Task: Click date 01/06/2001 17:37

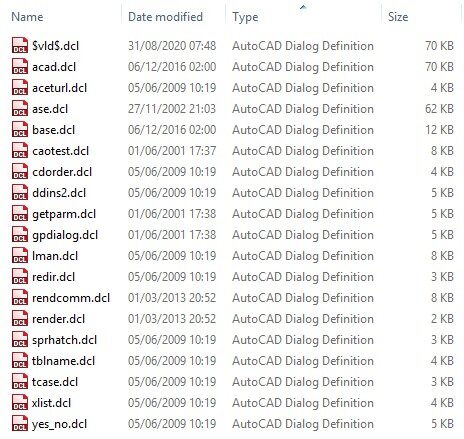Action: 172,151
